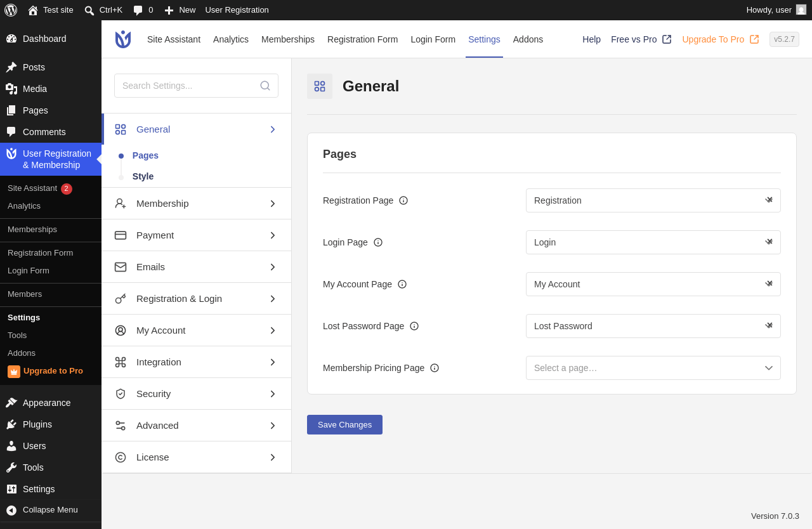Open Users in WordPress sidebar
The height and width of the screenshot is (529, 812).
(51, 446)
